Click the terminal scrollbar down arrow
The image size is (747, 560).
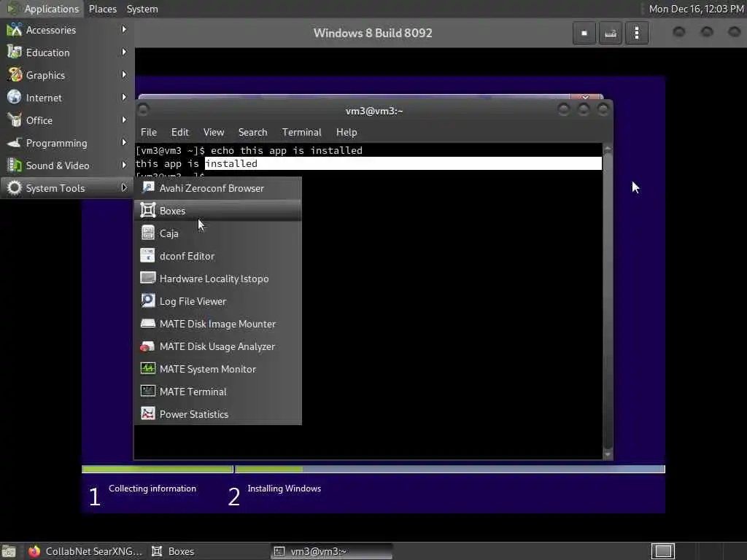(x=608, y=454)
